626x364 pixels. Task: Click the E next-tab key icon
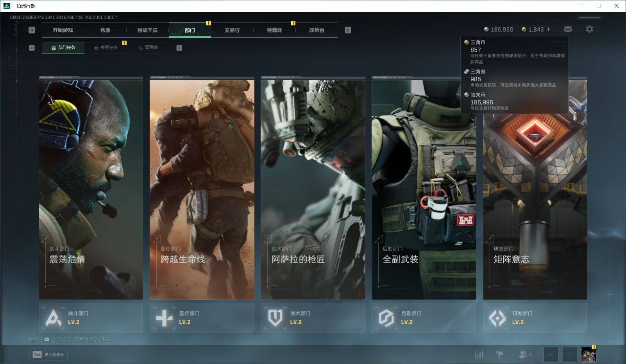click(348, 30)
